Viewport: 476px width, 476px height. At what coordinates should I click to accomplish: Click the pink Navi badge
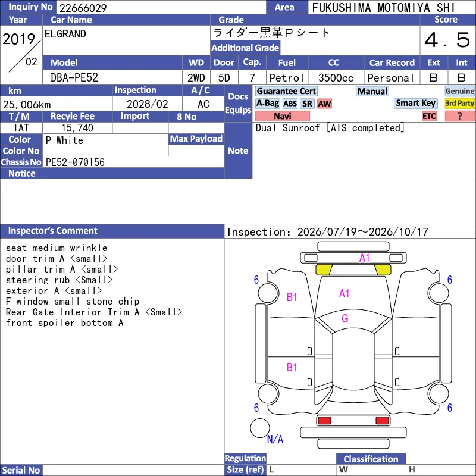[282, 116]
